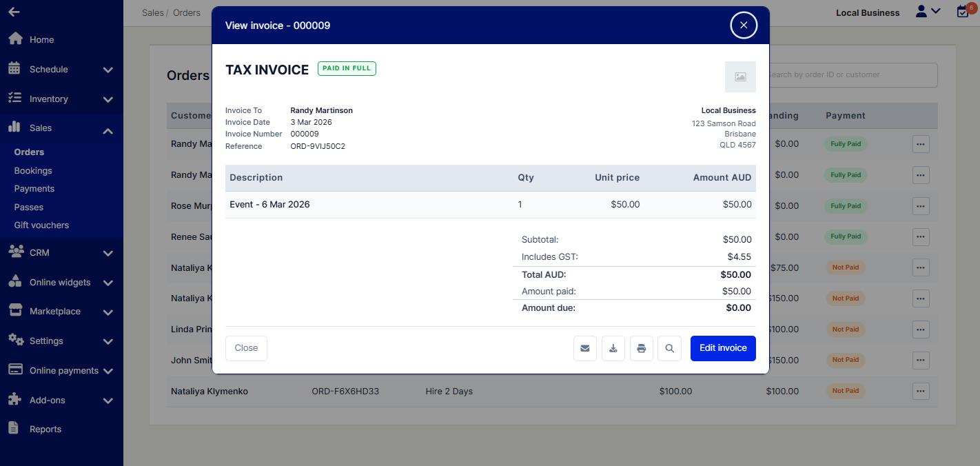Open Gift vouchers page
The width and height of the screenshot is (980, 466).
pyautogui.click(x=41, y=225)
